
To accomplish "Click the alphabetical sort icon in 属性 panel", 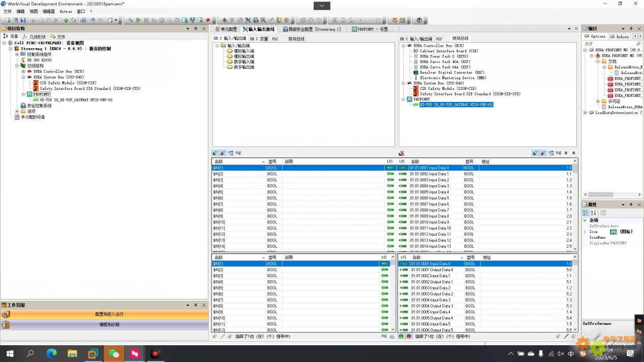I will pyautogui.click(x=593, y=213).
